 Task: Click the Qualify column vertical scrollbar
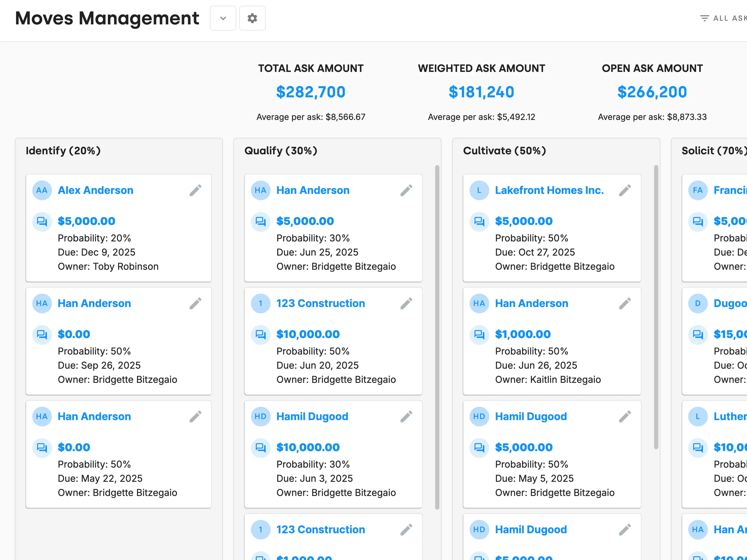tap(437, 337)
